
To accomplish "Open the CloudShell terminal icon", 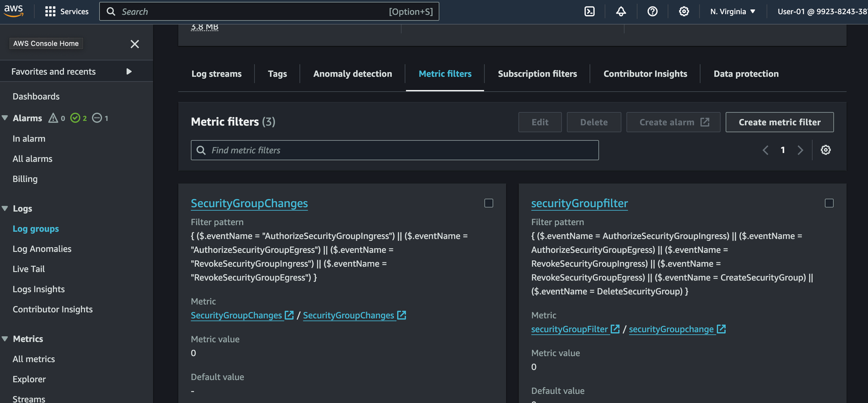I will [x=589, y=11].
